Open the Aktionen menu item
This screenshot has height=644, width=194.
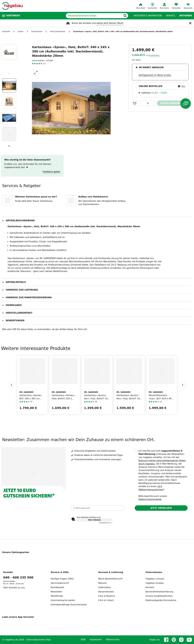click(186, 15)
